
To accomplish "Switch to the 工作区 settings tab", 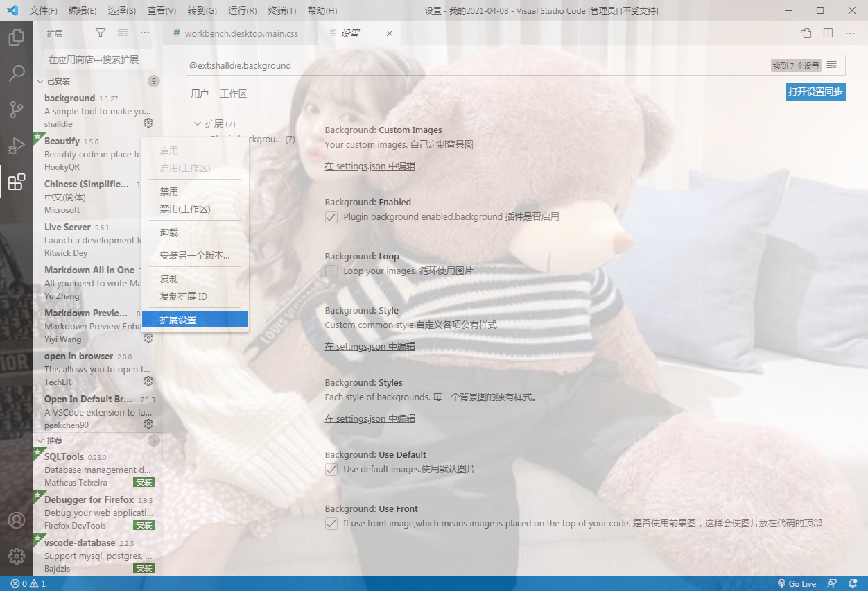I will 234,94.
